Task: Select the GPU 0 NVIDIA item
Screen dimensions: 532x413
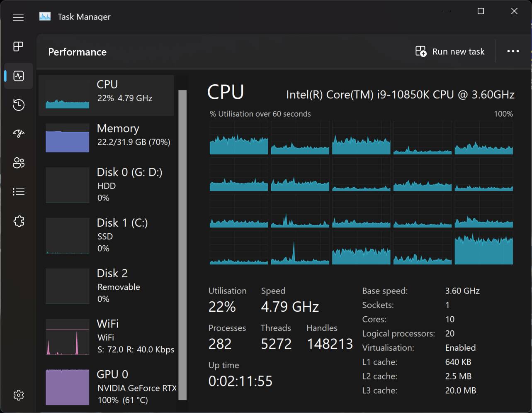Action: point(106,387)
